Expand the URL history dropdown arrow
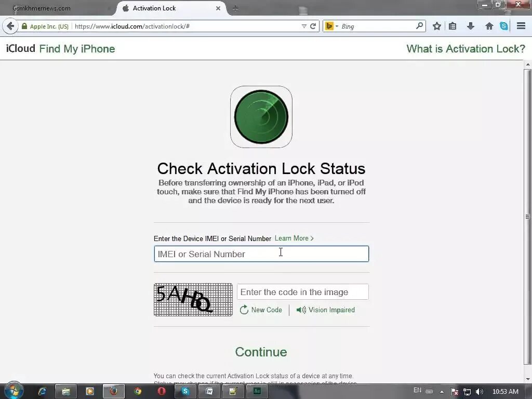The width and height of the screenshot is (532, 399). [303, 26]
